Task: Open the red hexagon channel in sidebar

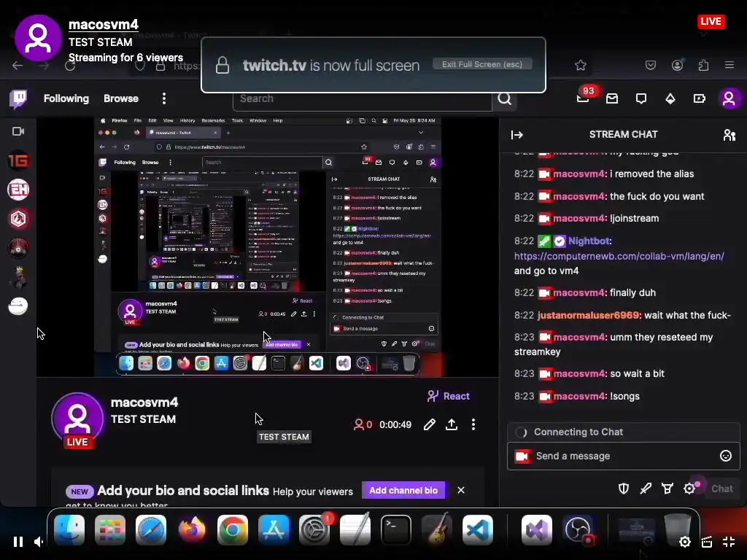Action: click(x=18, y=219)
